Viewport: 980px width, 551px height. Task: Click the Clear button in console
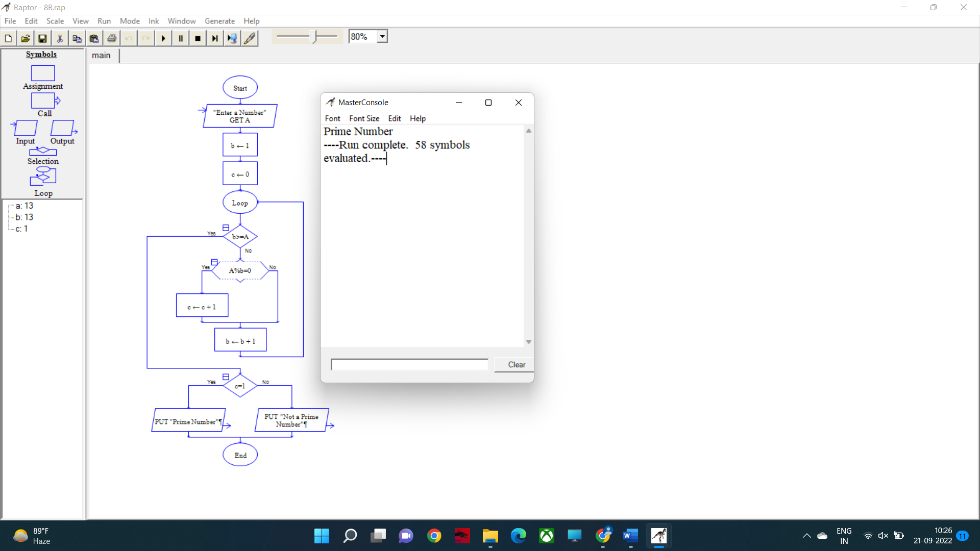point(516,364)
